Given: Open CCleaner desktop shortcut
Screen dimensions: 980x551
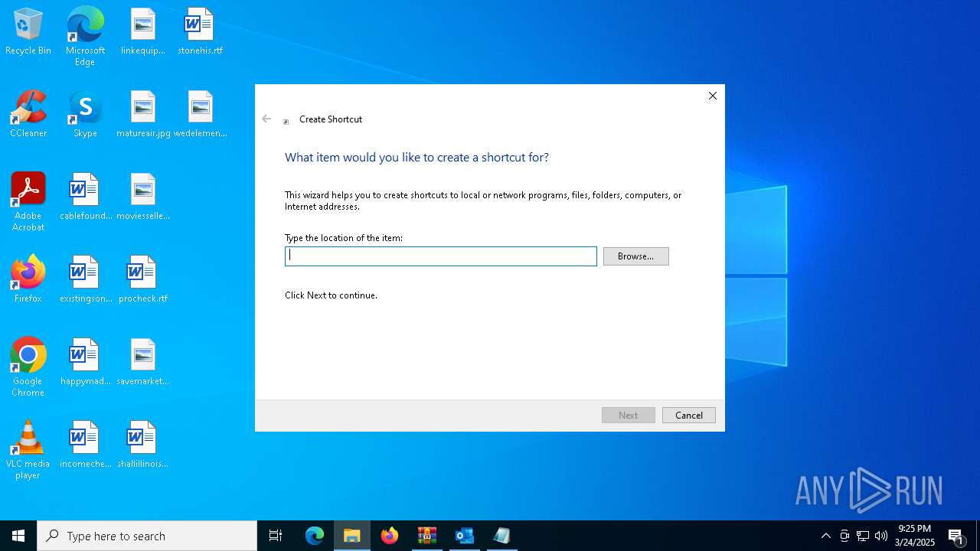Looking at the screenshot, I should [28, 114].
